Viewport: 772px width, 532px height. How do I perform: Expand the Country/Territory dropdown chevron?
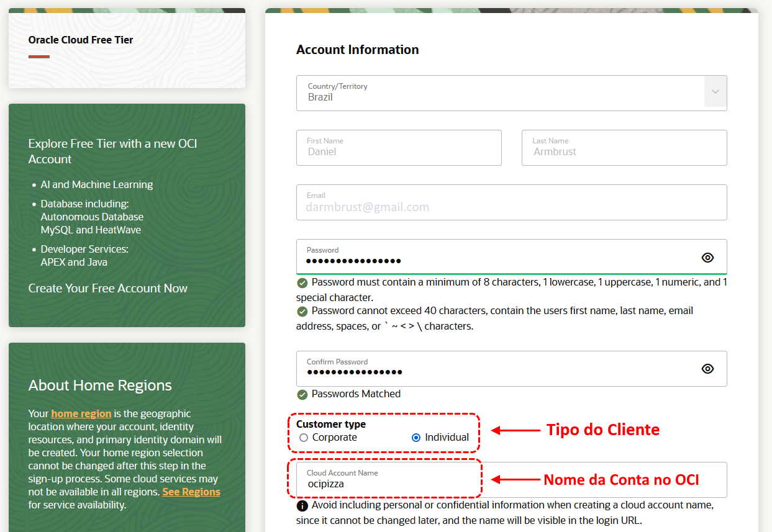715,92
